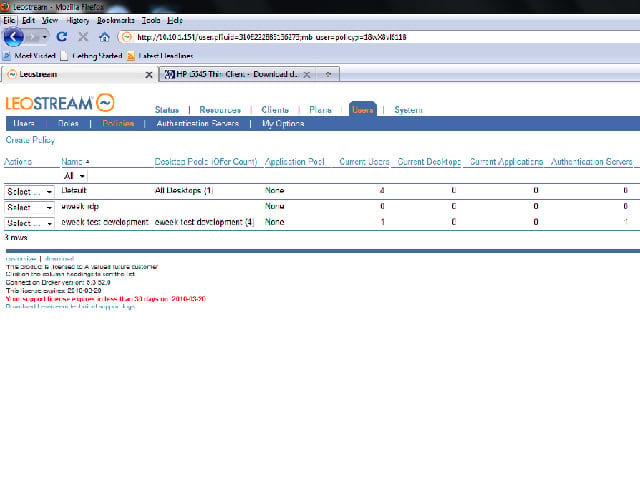Open the History menu
The width and height of the screenshot is (640, 480).
tap(77, 20)
